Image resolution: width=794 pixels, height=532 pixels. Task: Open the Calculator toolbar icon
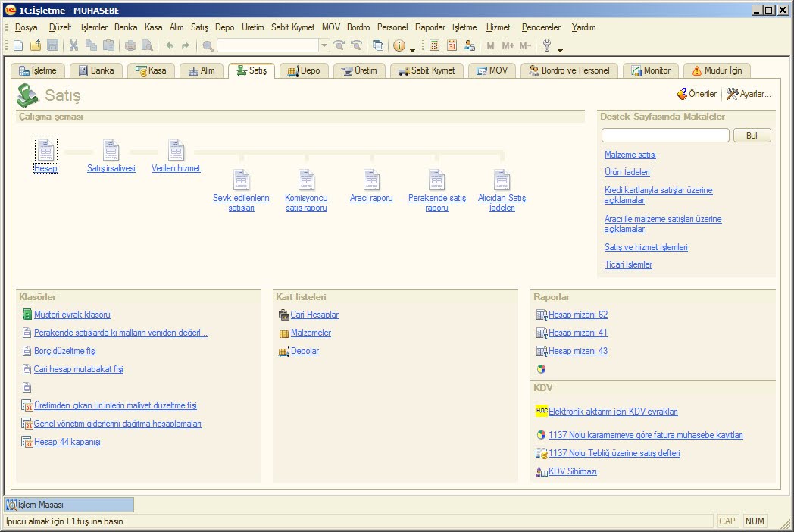(x=434, y=45)
